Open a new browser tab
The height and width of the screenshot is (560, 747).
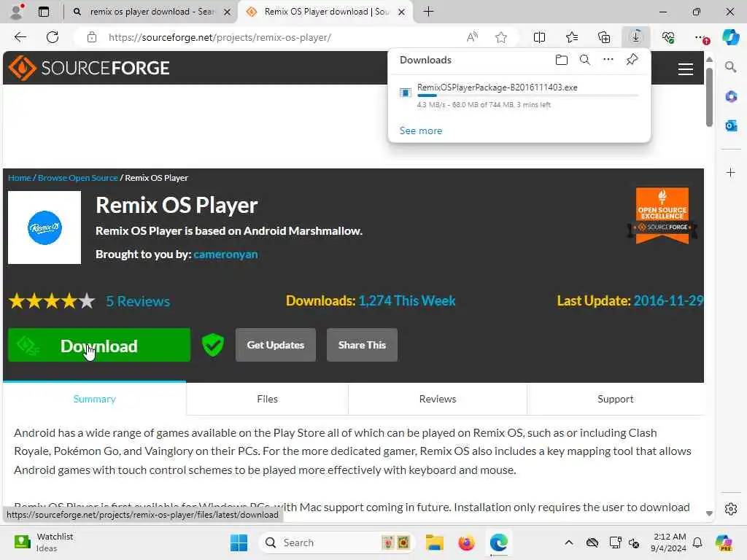(428, 12)
